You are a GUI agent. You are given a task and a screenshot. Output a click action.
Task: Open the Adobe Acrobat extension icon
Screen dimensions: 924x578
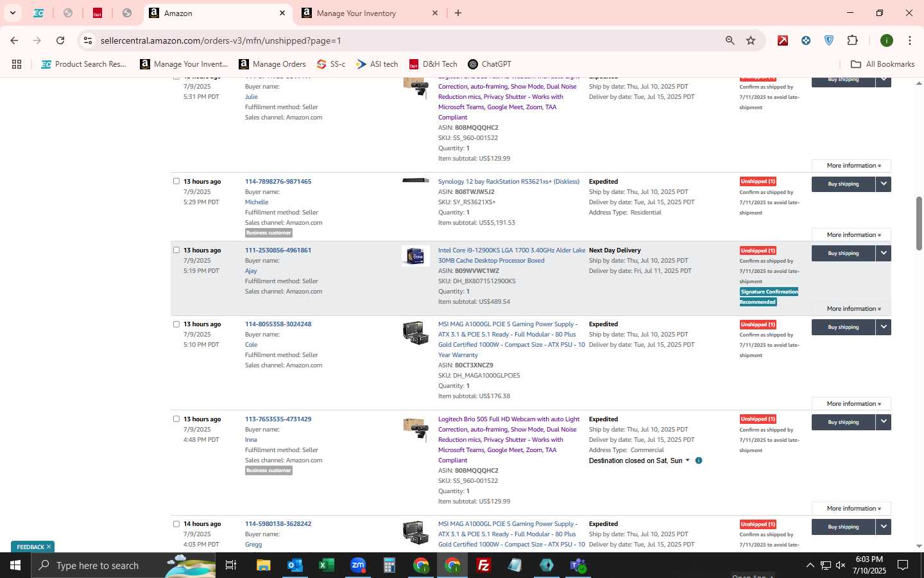click(783, 40)
